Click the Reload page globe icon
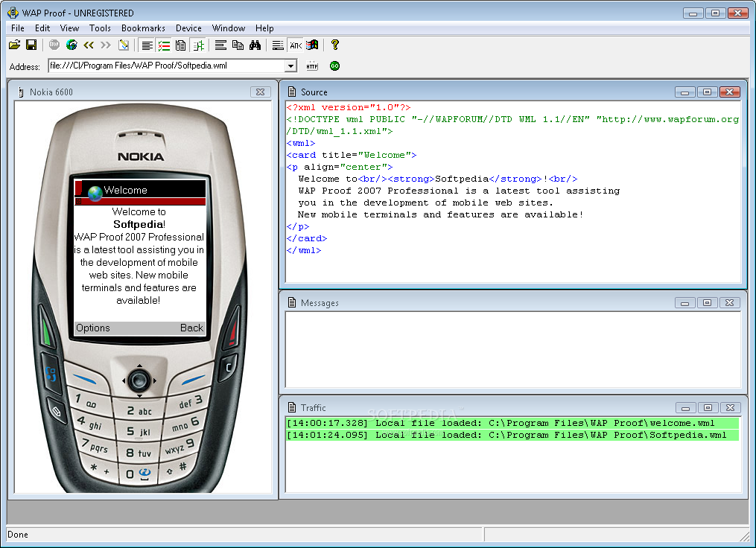 [72, 45]
